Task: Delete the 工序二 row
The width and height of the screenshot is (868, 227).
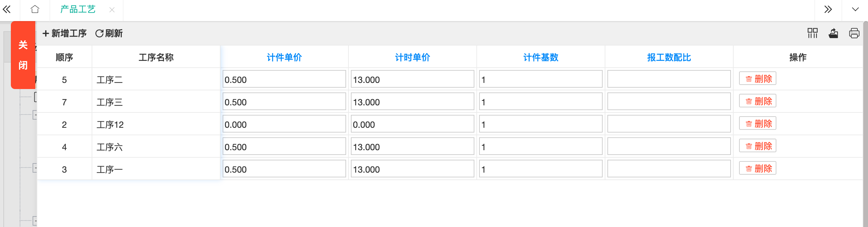Action: 758,79
